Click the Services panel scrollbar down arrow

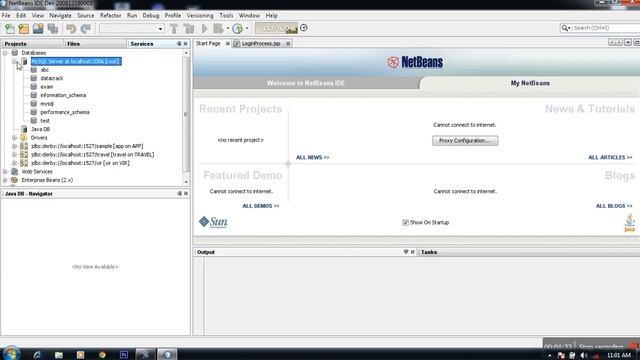click(x=186, y=182)
